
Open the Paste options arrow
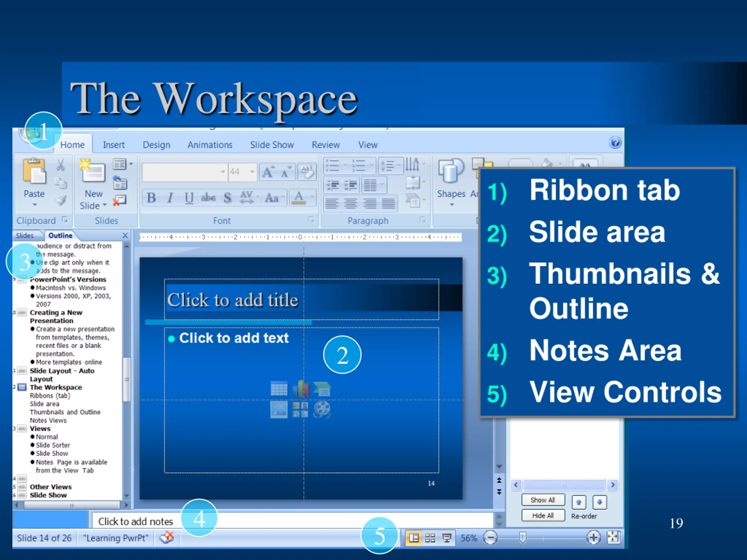pyautogui.click(x=34, y=205)
